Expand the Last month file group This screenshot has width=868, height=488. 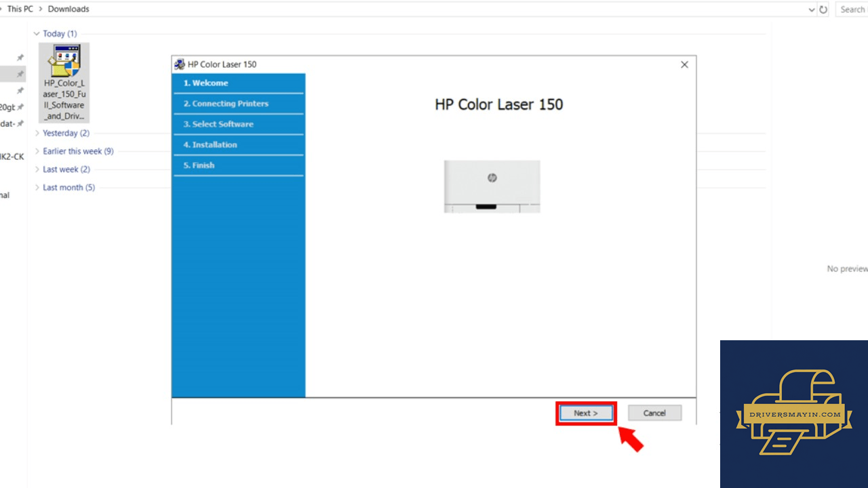pyautogui.click(x=37, y=188)
